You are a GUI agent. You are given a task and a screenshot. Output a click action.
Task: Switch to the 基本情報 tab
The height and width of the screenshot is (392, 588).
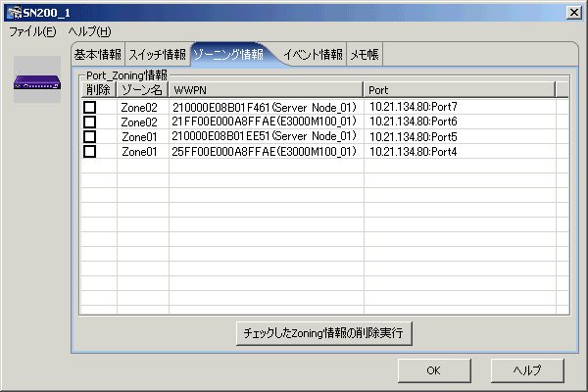97,55
